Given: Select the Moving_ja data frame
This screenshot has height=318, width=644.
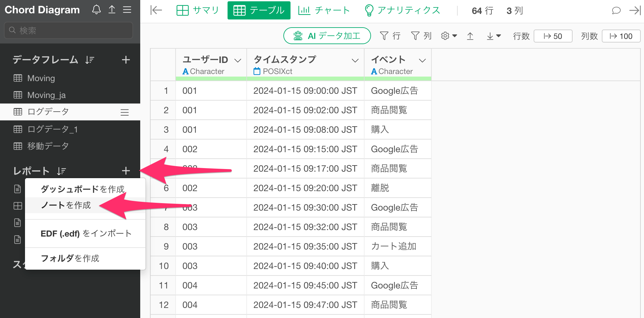Looking at the screenshot, I should (46, 95).
